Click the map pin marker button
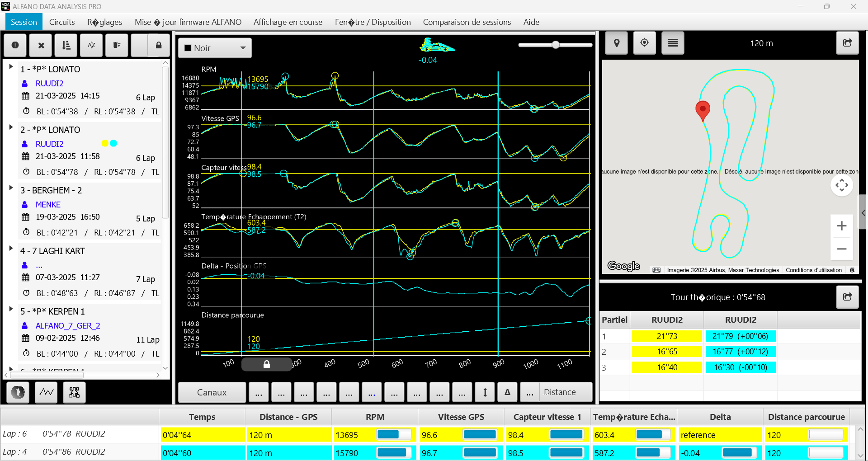The image size is (868, 461). tap(616, 43)
